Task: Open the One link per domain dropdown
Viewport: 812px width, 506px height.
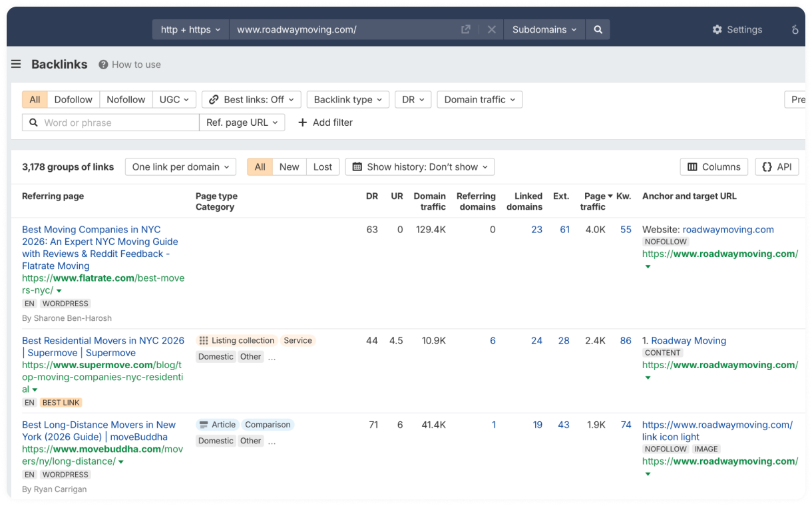Action: (x=180, y=166)
